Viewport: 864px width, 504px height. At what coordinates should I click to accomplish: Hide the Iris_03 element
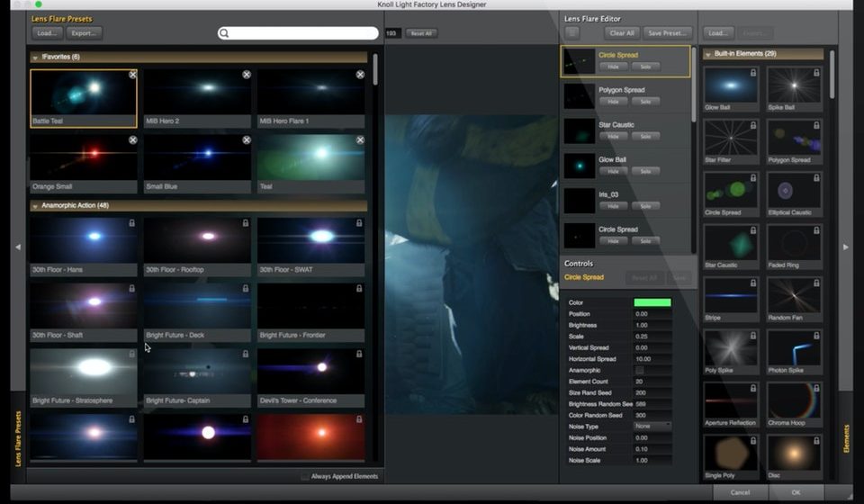point(613,206)
